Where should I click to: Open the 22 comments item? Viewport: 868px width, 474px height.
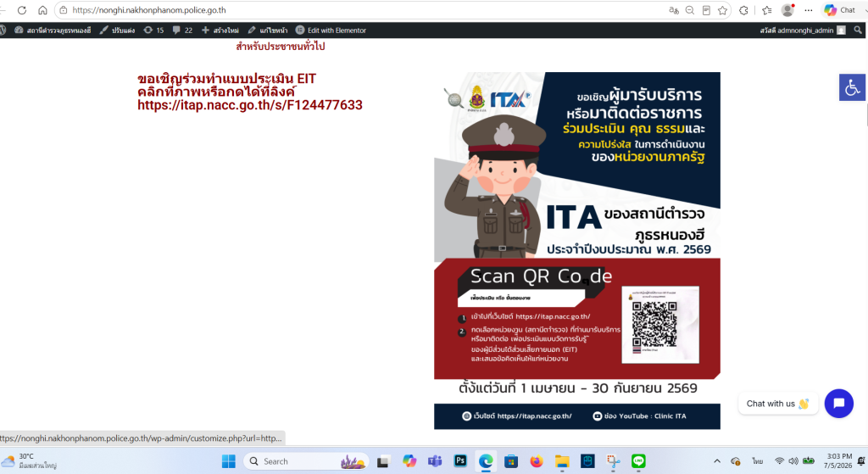182,30
